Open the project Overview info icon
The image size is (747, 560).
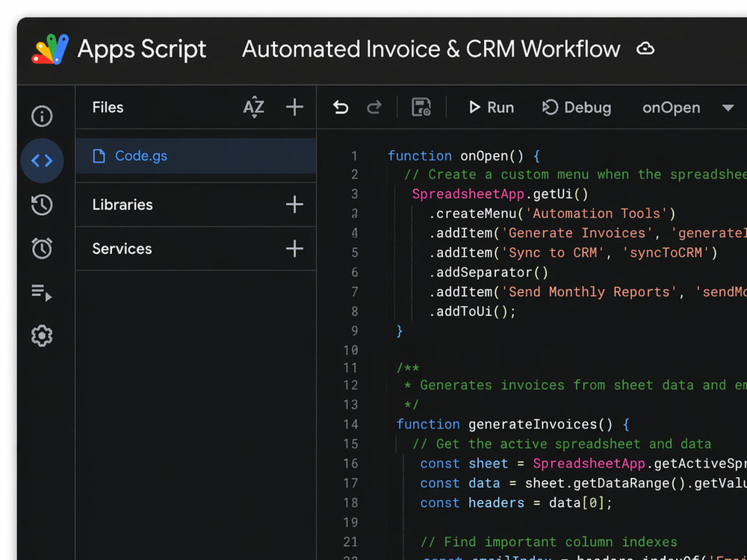(42, 116)
